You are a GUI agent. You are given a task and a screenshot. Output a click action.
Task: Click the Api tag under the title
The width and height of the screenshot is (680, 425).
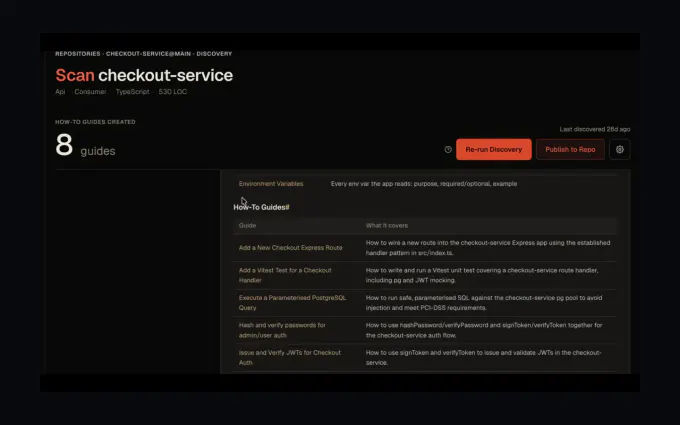tap(60, 92)
